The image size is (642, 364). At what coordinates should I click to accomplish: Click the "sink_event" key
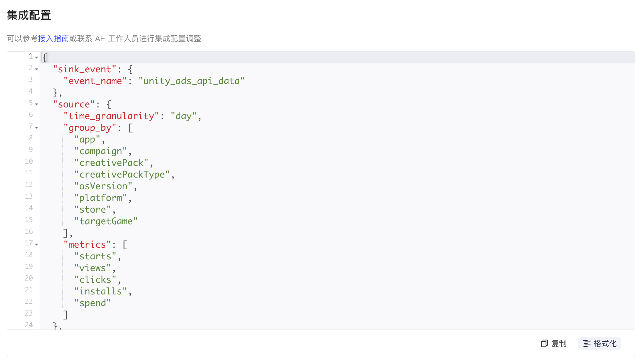[x=84, y=69]
